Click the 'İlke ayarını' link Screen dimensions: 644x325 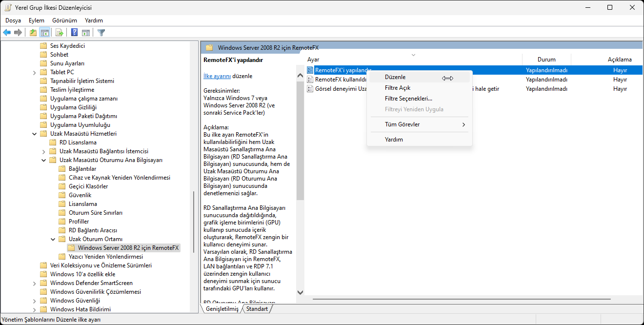point(217,76)
